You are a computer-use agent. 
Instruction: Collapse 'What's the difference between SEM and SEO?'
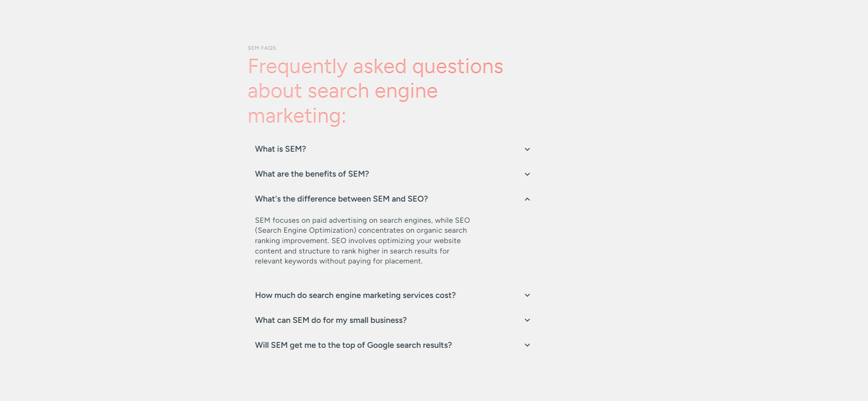[x=392, y=199]
